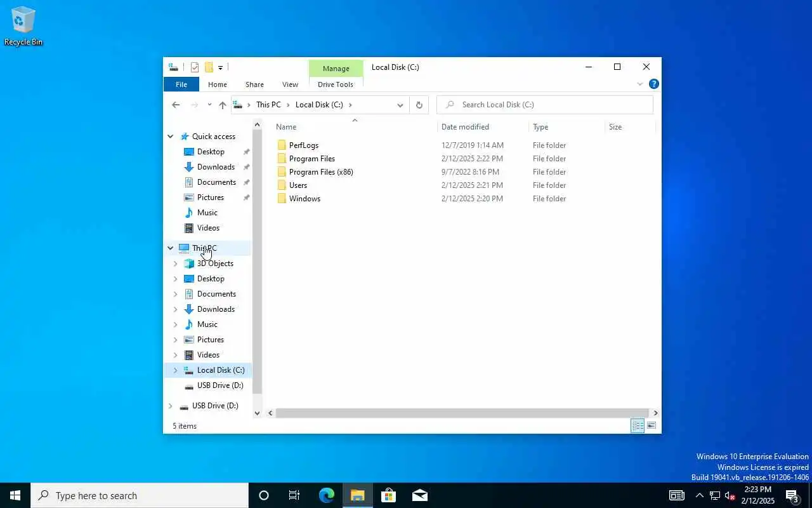812x508 pixels.
Task: Go back using the Back arrow
Action: [176, 105]
